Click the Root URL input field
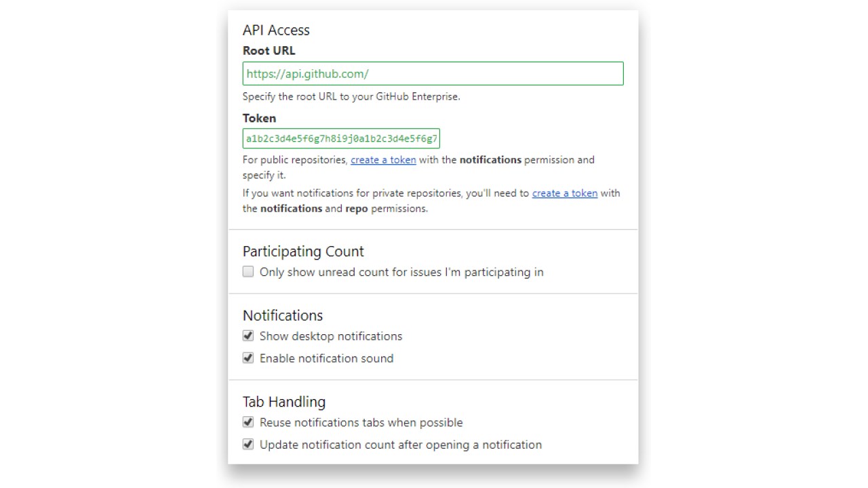The image size is (868, 488). point(433,74)
